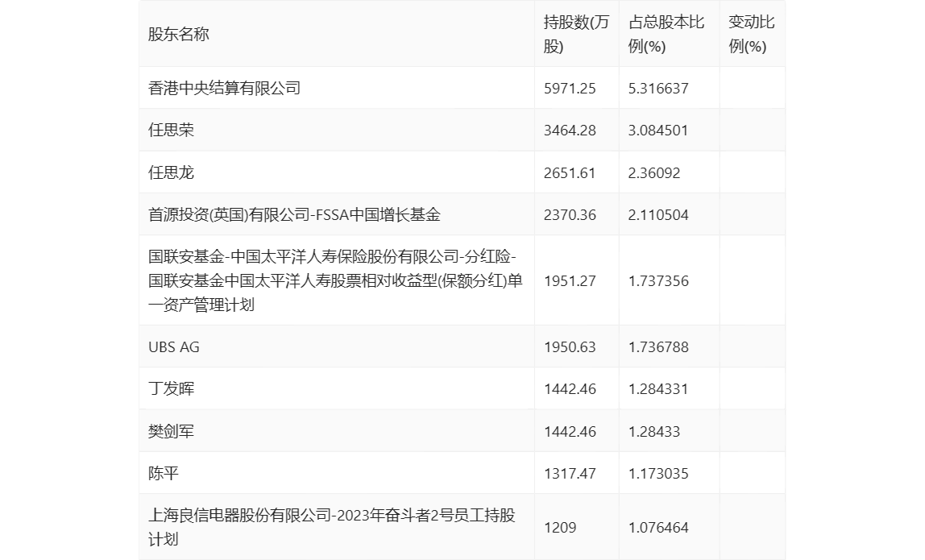Click the percentage 1.737356
Image resolution: width=925 pixels, height=560 pixels.
point(658,281)
